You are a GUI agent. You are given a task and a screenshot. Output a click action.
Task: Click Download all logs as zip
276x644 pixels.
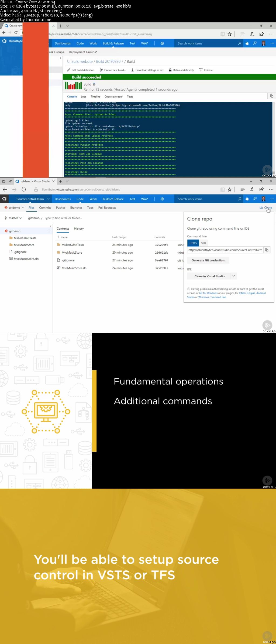pyautogui.click(x=147, y=70)
